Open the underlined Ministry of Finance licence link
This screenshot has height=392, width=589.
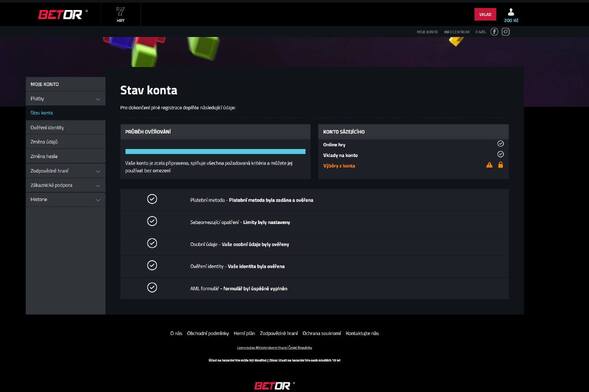pos(274,348)
